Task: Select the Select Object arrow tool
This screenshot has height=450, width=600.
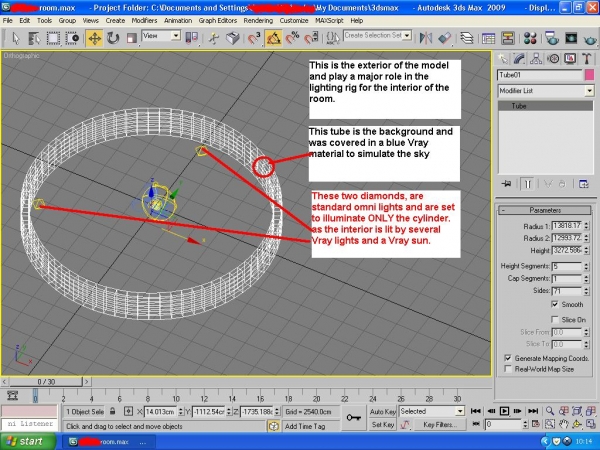Action: (16, 38)
